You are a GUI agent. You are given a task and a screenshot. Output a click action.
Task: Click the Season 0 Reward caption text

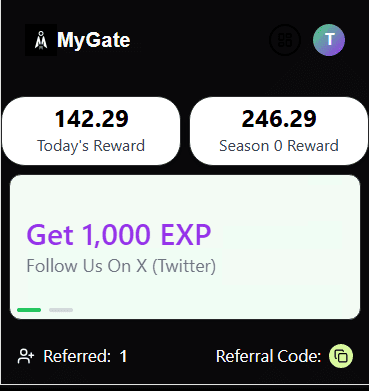[x=279, y=146]
